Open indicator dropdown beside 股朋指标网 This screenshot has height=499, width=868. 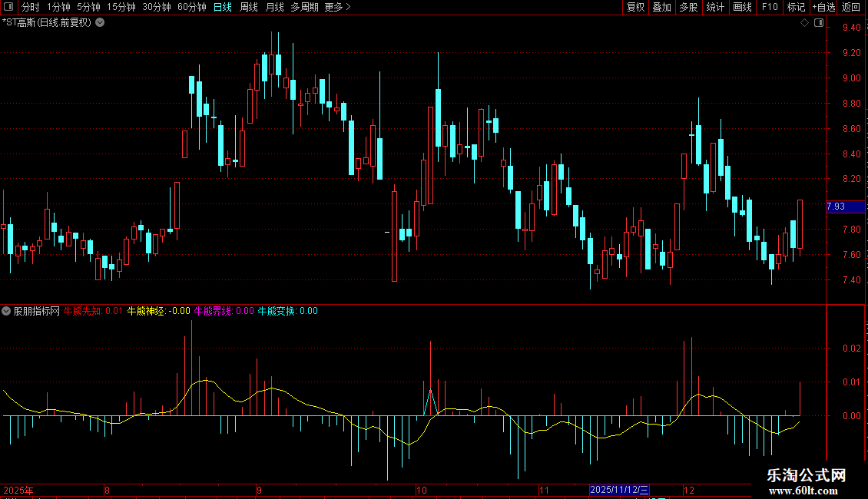point(6,311)
